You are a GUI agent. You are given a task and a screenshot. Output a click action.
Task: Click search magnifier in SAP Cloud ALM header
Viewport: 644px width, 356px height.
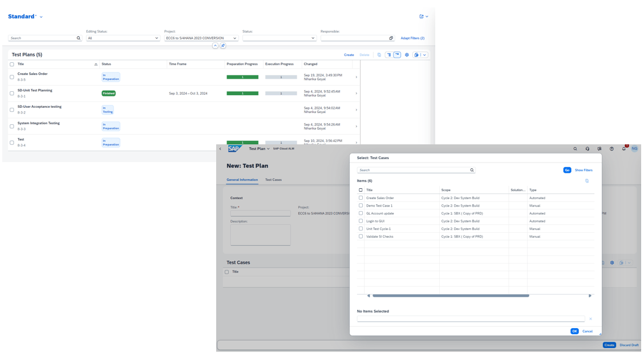click(x=575, y=149)
